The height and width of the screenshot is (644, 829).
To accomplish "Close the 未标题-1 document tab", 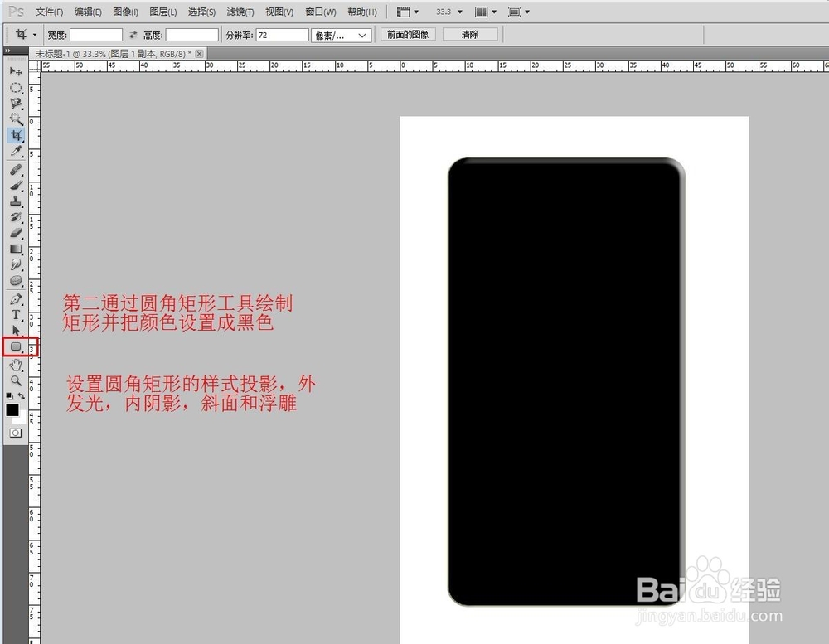I will 199,53.
